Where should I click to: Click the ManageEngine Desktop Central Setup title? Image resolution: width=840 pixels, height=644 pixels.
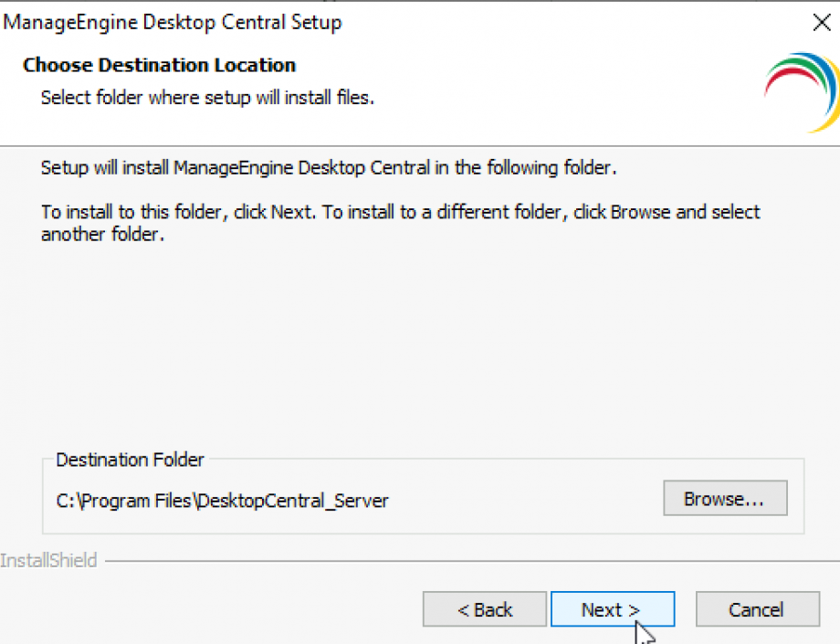click(x=173, y=22)
